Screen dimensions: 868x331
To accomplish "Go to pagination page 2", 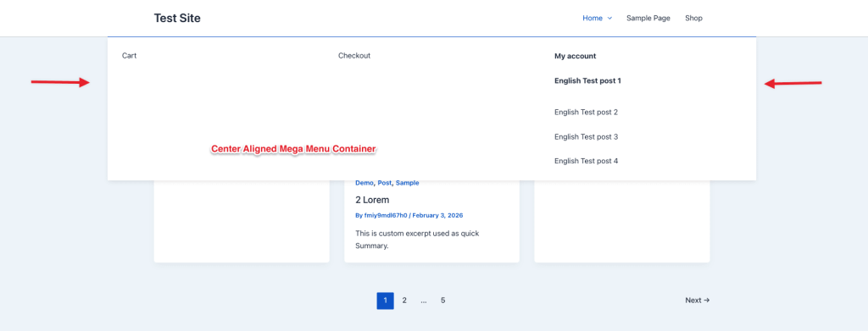I will [x=404, y=301].
